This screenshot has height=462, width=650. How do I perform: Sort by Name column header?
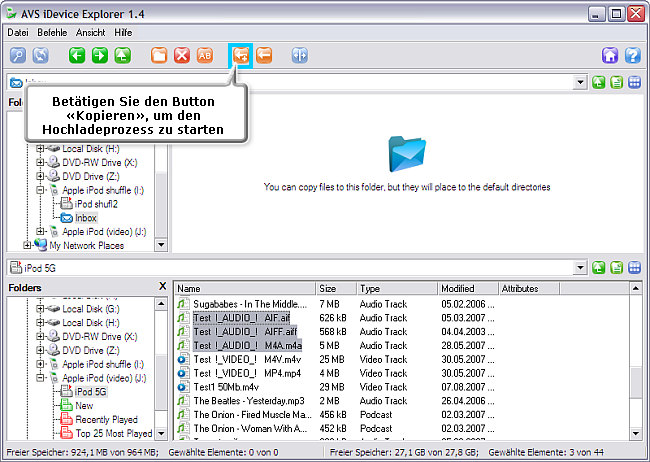click(x=245, y=288)
